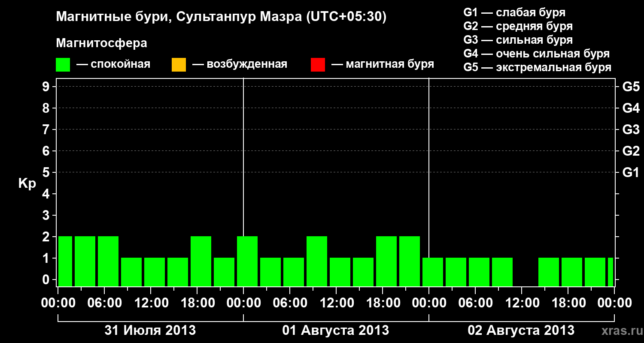Click the orange 'возбужденная' legend swatch
The image size is (644, 343).
click(x=179, y=65)
